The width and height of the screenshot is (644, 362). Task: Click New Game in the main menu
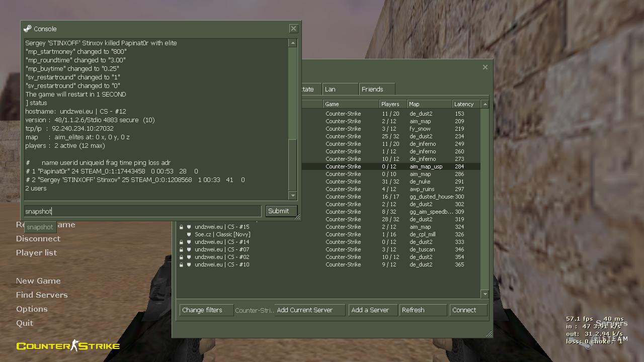tap(38, 281)
